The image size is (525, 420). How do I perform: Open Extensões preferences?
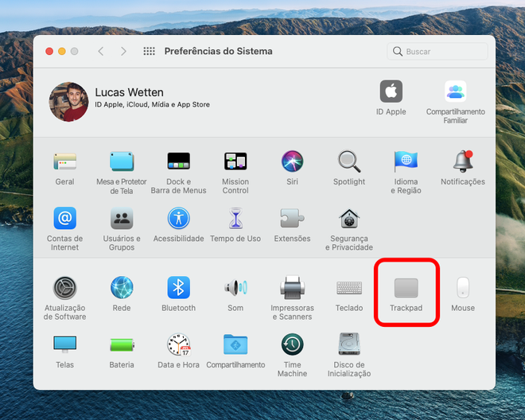point(292,218)
